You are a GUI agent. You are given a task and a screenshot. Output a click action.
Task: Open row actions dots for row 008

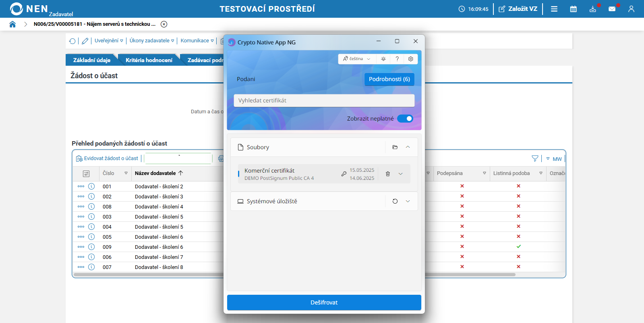81,206
